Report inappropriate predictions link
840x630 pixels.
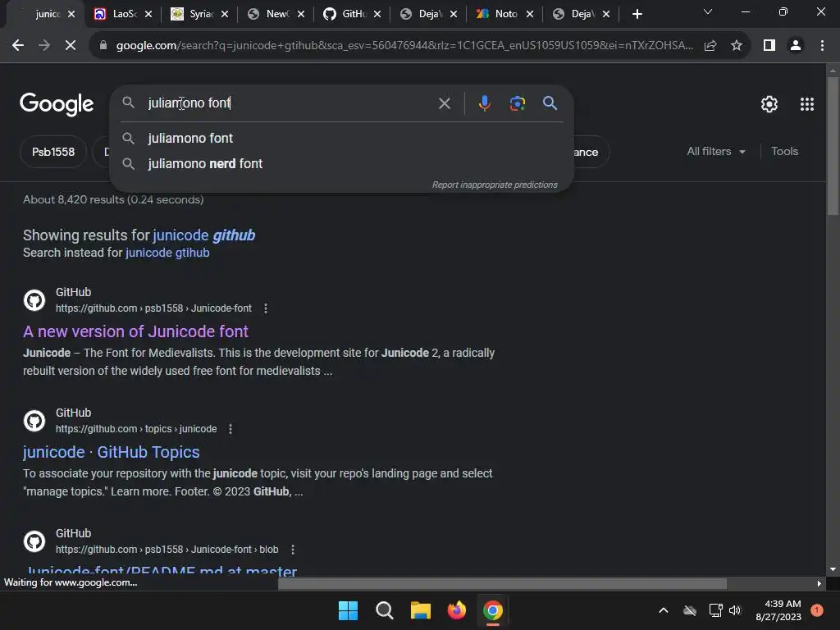point(495,185)
